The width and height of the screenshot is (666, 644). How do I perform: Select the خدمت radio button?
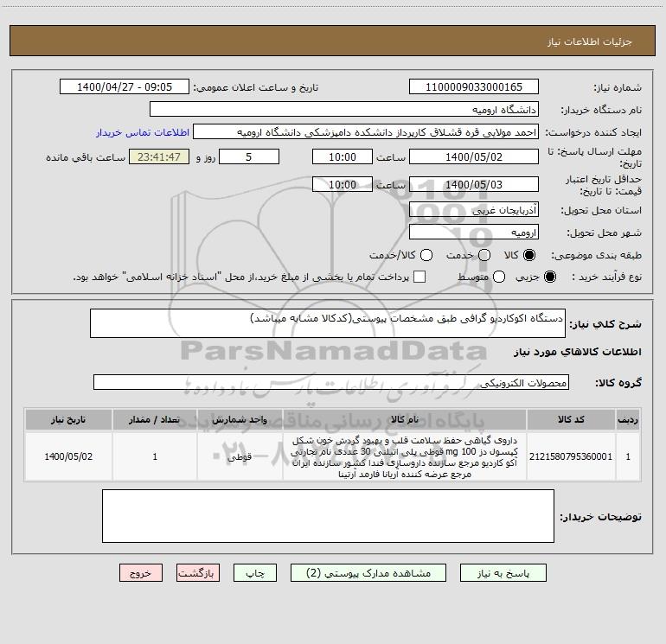[x=484, y=255]
